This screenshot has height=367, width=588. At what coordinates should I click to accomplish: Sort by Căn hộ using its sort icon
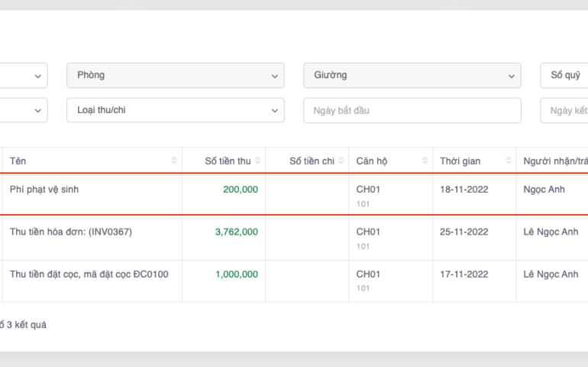(425, 161)
